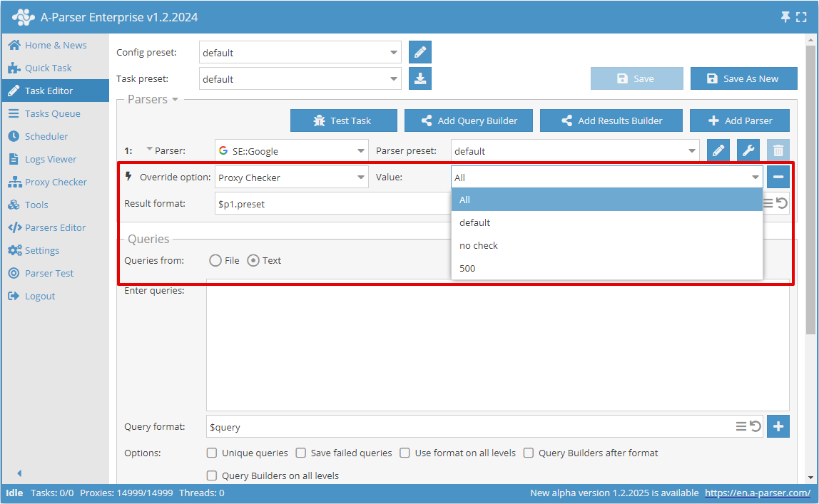Click the download icon next to Task preset
819x504 pixels.
point(420,78)
